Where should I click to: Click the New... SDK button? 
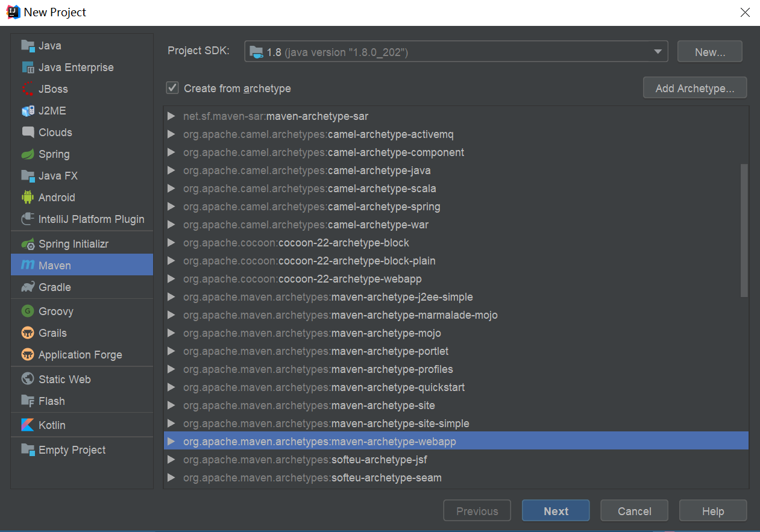[x=710, y=52]
